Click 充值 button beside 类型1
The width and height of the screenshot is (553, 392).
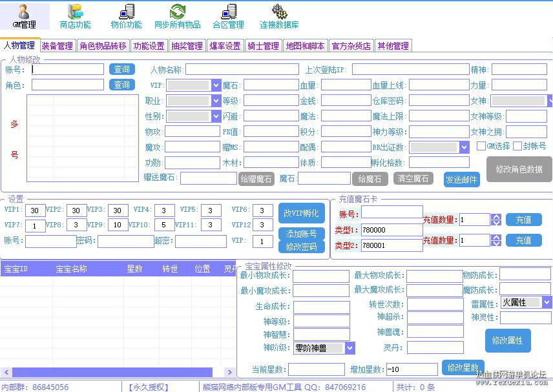tap(523, 220)
